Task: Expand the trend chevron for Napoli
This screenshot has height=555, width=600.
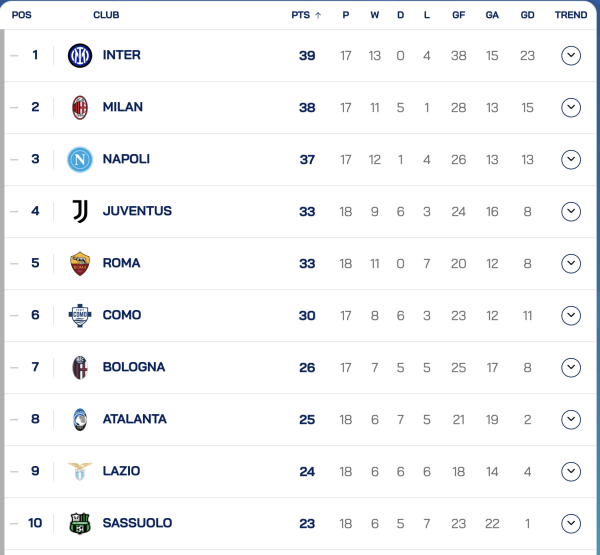Action: (x=571, y=160)
